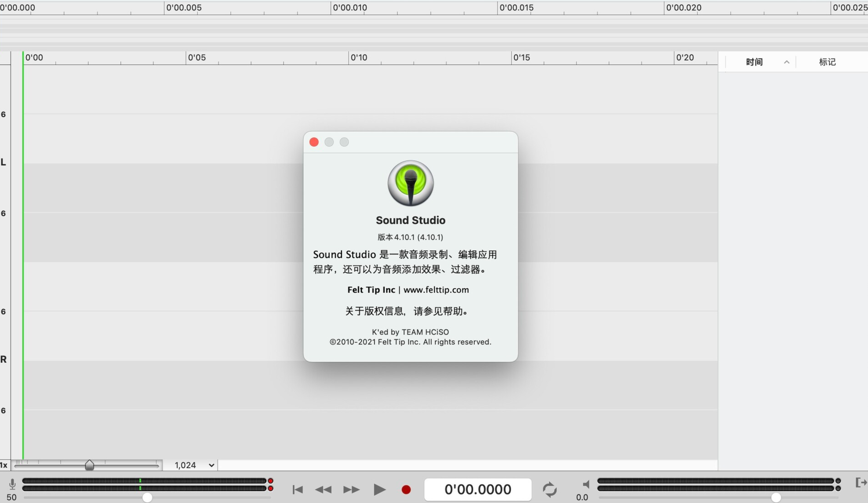Click the upper input level meter
The height and width of the screenshot is (503, 868).
144,481
